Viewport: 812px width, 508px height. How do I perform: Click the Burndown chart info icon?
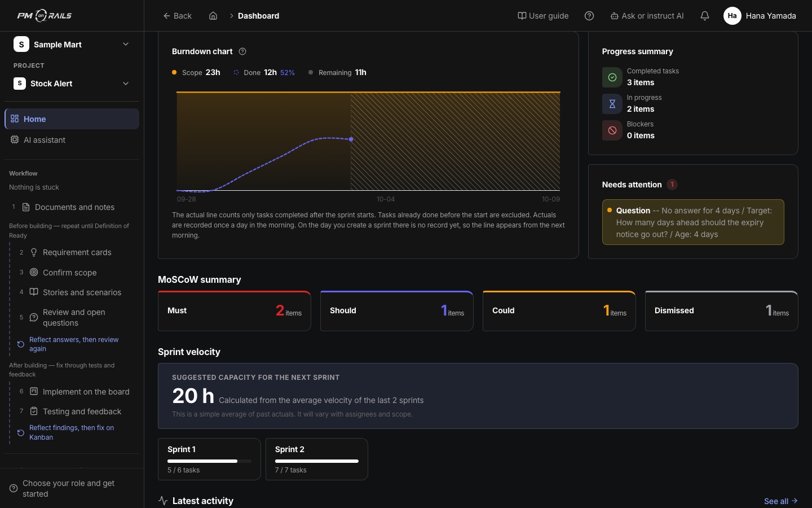click(x=242, y=51)
